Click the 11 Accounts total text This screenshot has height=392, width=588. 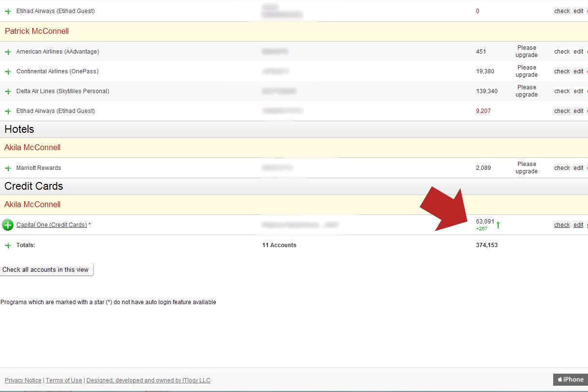[279, 245]
